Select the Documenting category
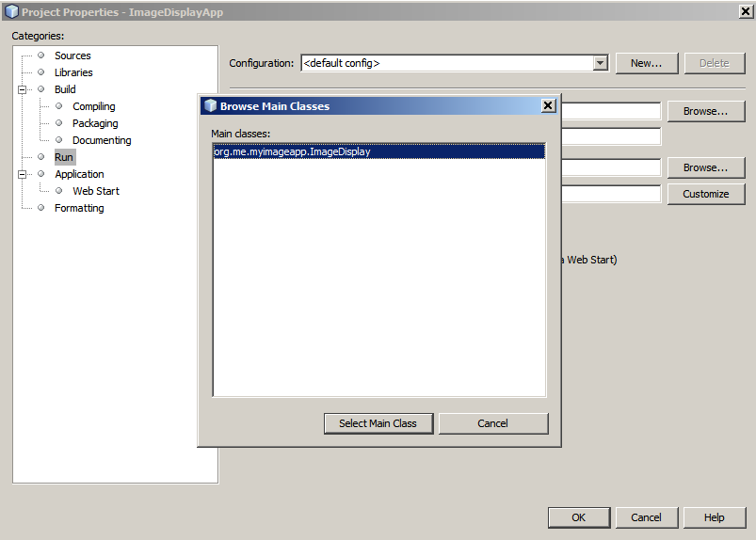This screenshot has width=756, height=540. [x=102, y=140]
